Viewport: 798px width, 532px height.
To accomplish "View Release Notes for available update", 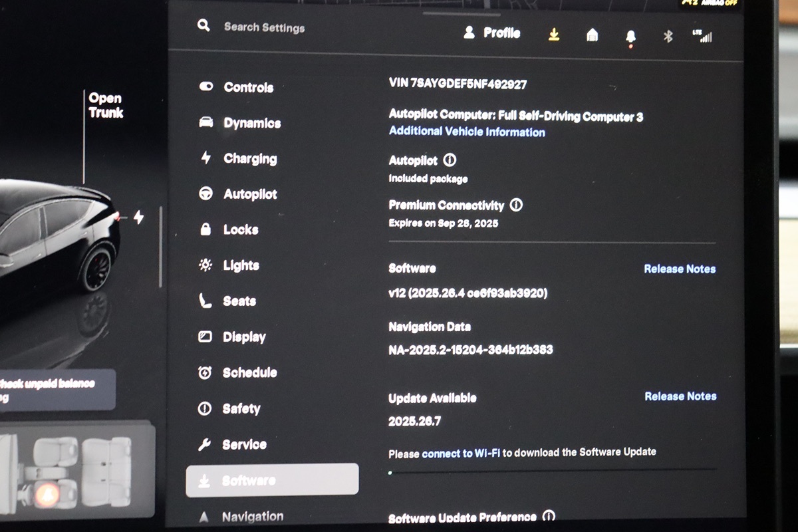I will [680, 396].
